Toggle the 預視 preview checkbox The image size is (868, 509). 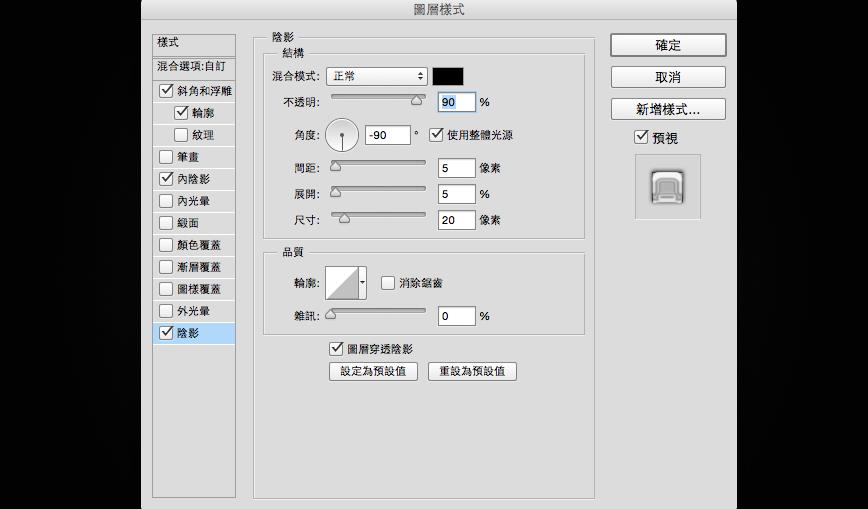[641, 137]
